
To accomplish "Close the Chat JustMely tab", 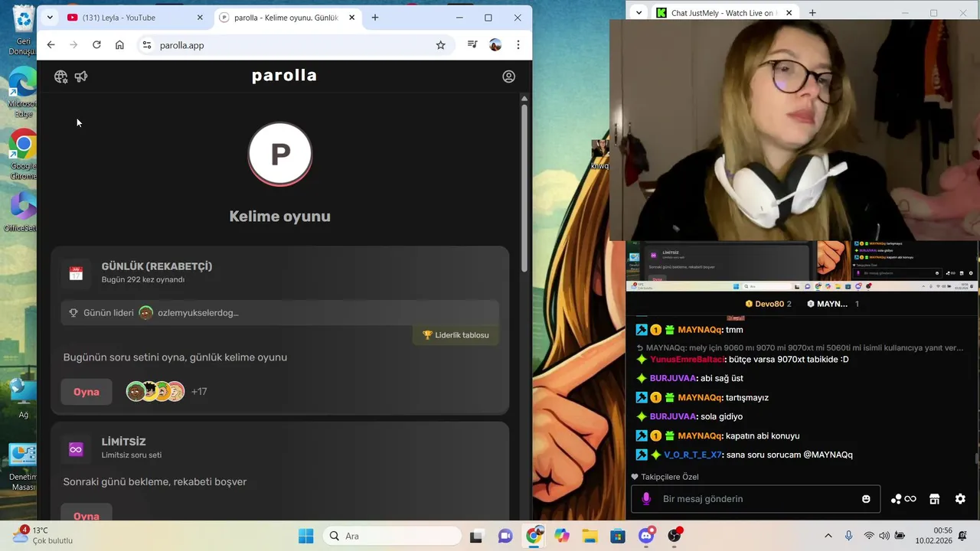I will pyautogui.click(x=789, y=13).
